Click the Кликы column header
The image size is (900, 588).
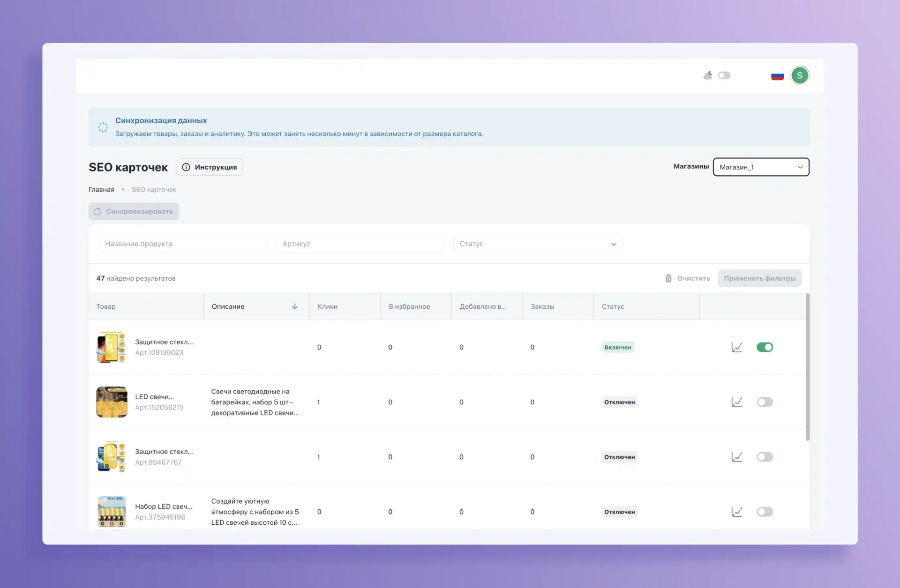tap(328, 306)
